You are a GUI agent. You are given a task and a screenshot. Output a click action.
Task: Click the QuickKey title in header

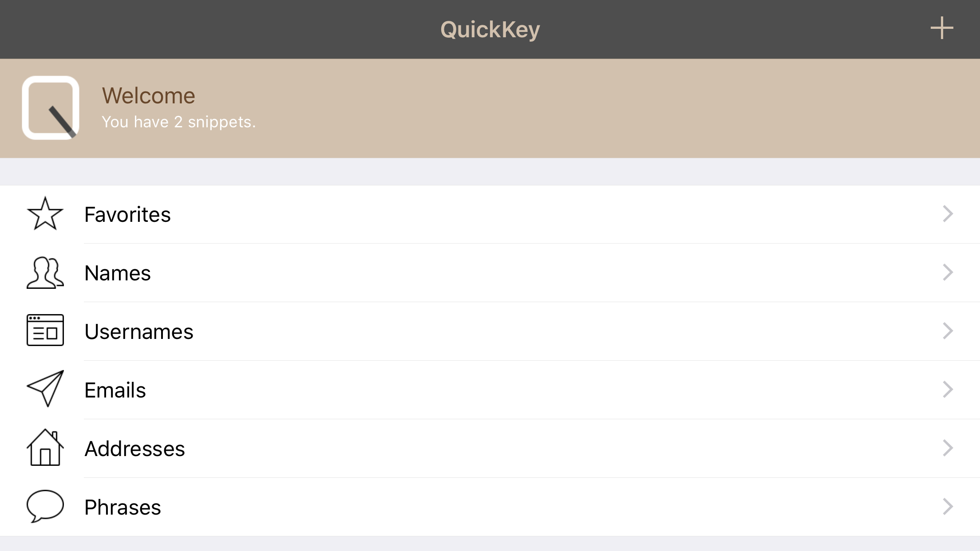(490, 30)
